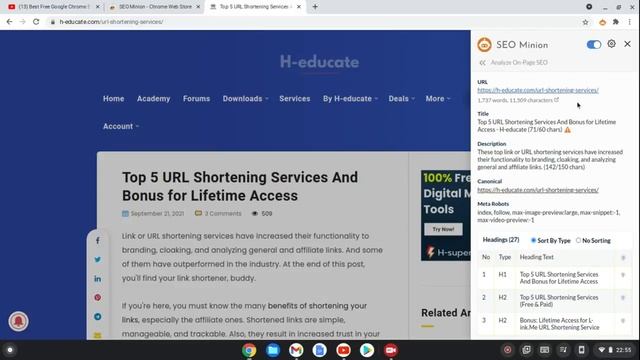Open YouTube from the shelf
This screenshot has height=360, width=640.
pos(343,350)
